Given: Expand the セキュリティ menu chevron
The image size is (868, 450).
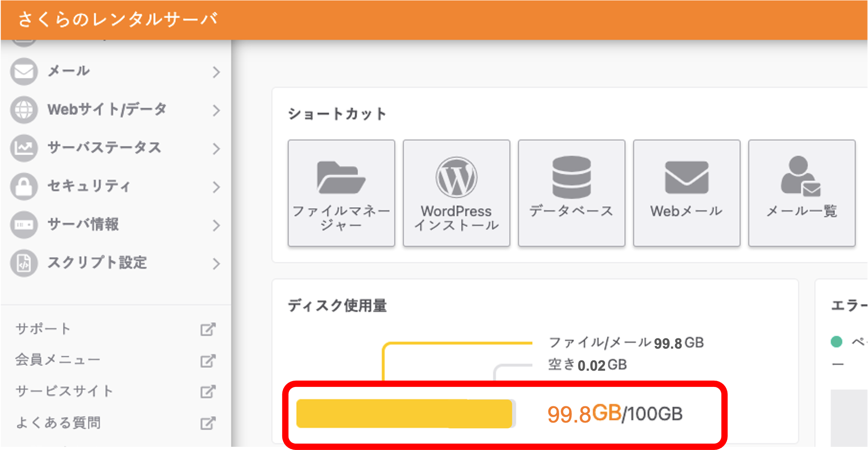Looking at the screenshot, I should click(x=217, y=187).
